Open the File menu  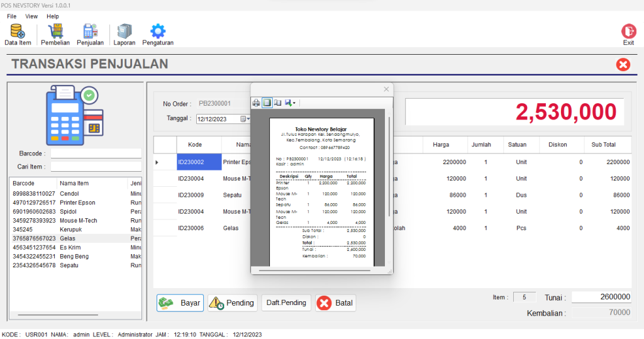12,16
